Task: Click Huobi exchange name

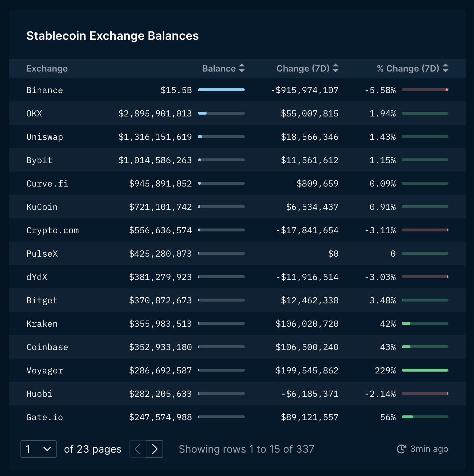Action: click(x=39, y=394)
